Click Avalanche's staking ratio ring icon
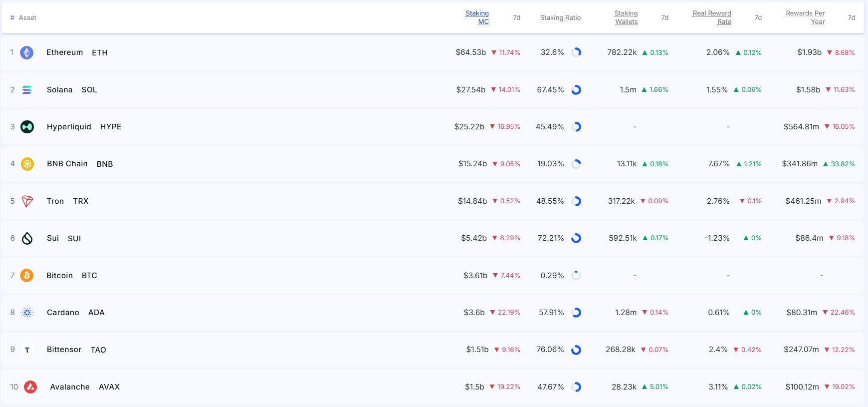This screenshot has height=407, width=868. 576,387
